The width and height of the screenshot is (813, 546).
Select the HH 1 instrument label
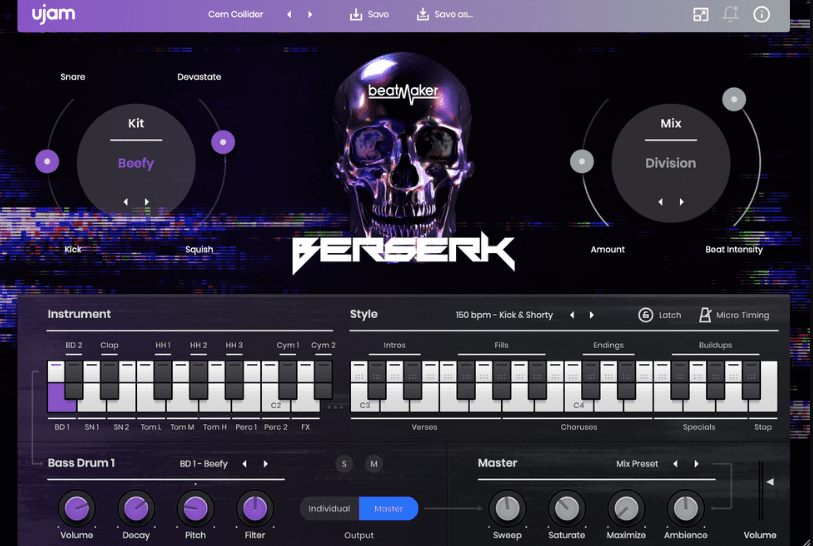163,345
